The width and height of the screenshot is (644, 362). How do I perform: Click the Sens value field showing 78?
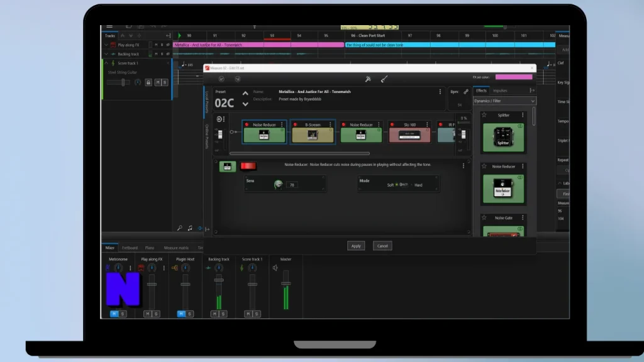pos(292,185)
